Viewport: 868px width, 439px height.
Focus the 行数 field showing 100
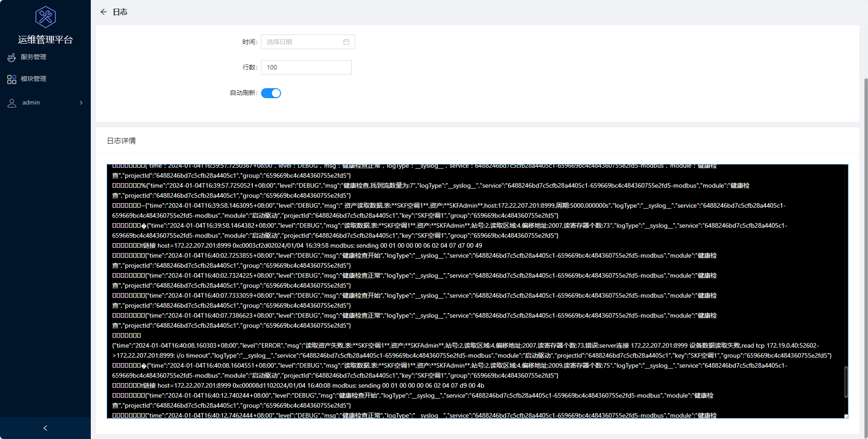pos(306,67)
